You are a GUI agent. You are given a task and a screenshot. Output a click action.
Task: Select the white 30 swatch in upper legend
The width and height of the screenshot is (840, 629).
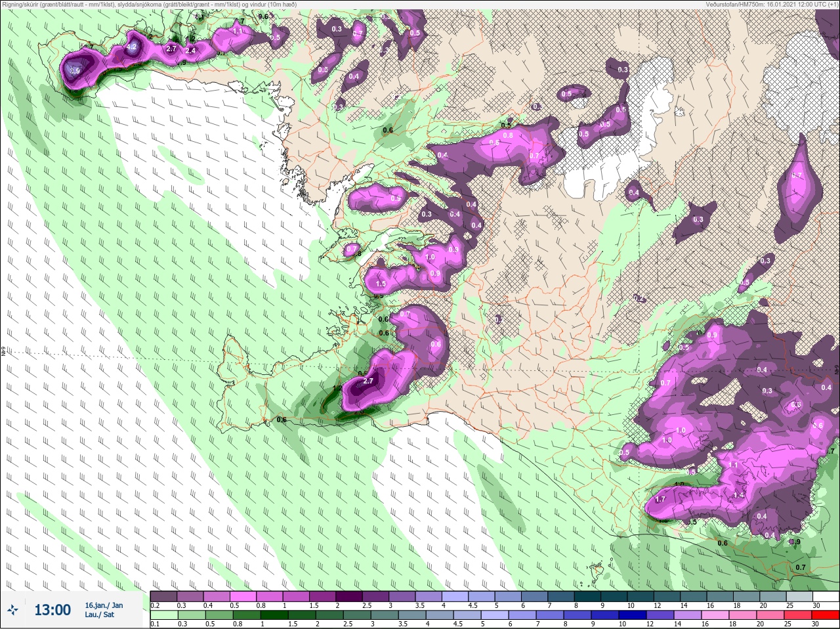click(825, 596)
